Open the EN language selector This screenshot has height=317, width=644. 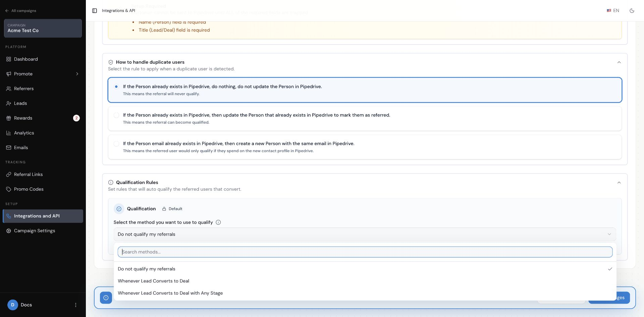pos(613,11)
